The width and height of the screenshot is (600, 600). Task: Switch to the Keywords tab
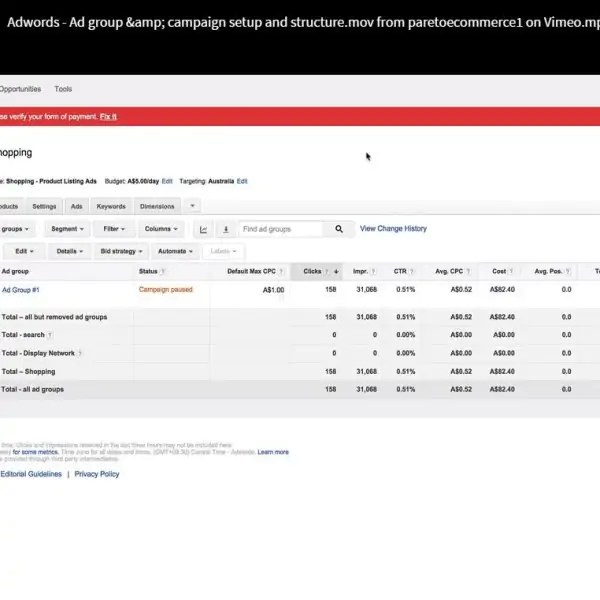pyautogui.click(x=111, y=206)
